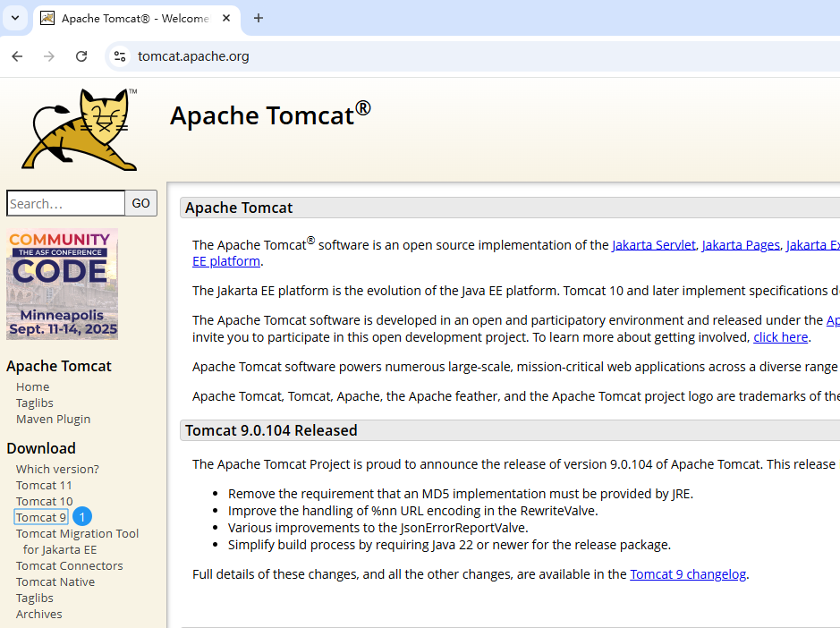This screenshot has width=840, height=628.
Task: Open Tomcat Migration Tool for Jakarta EE
Action: 77,542
